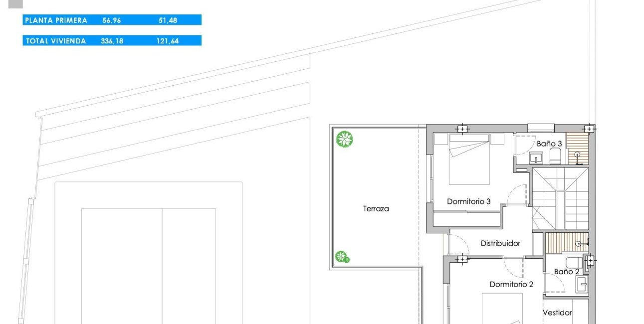Select the TOTAL VIVIENDA row label
644x324 pixels.
[x=55, y=41]
